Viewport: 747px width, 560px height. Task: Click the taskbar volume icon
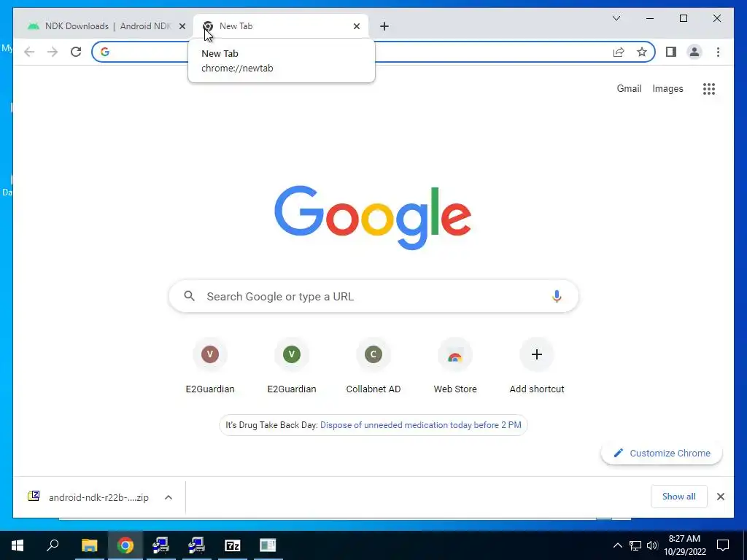click(652, 545)
